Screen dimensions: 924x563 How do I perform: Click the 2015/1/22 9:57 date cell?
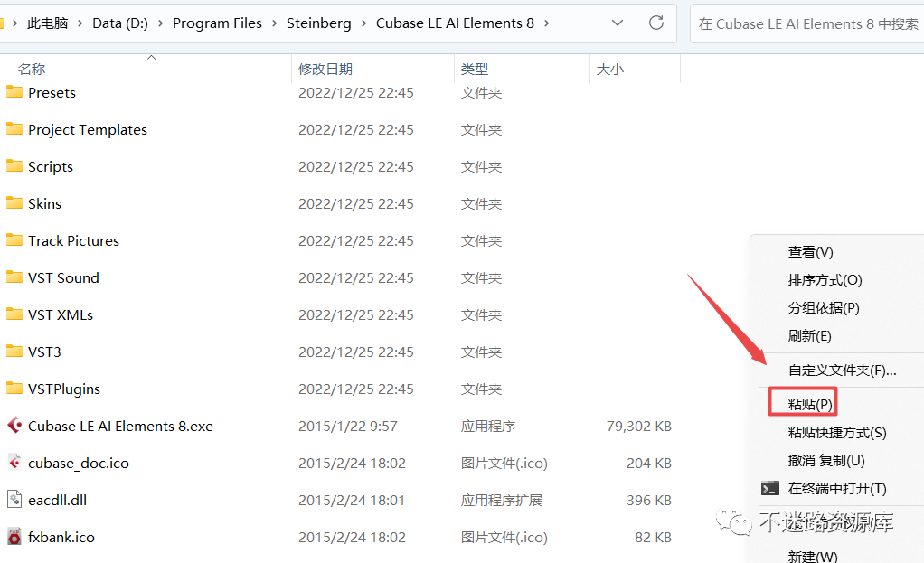[x=348, y=426]
